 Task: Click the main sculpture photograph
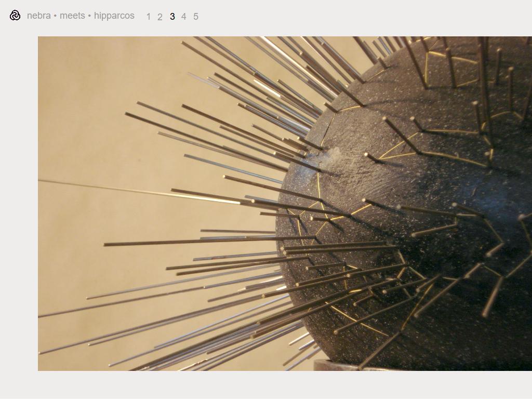point(285,203)
